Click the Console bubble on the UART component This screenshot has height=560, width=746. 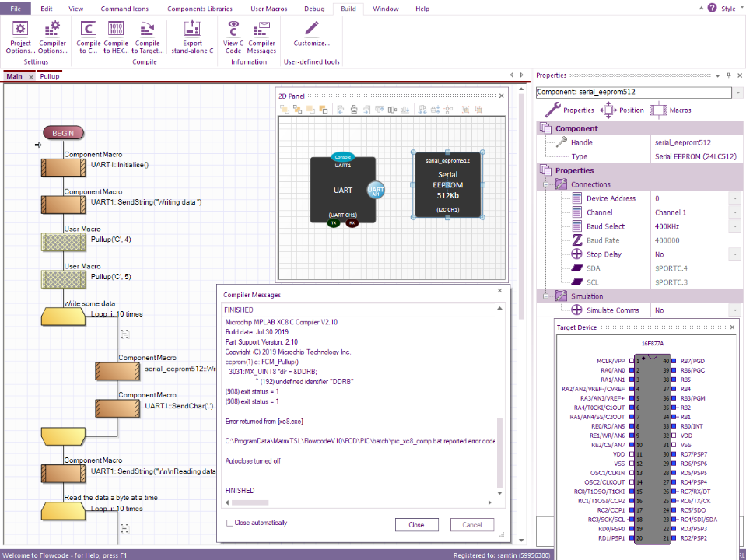click(x=342, y=157)
